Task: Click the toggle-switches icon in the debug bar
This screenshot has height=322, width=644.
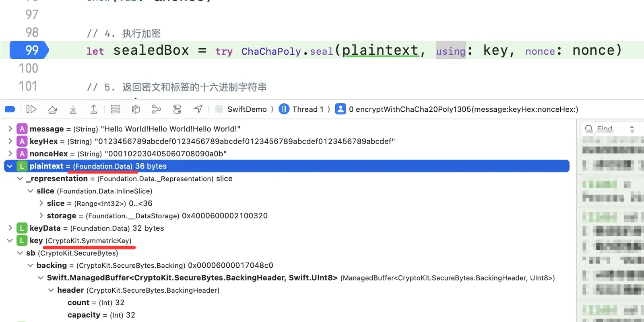Action: 177,109
